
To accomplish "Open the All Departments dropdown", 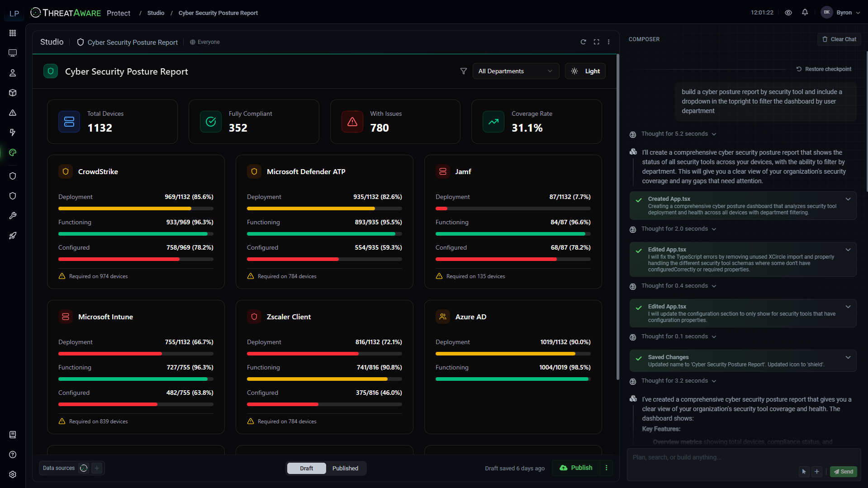I will tap(515, 71).
